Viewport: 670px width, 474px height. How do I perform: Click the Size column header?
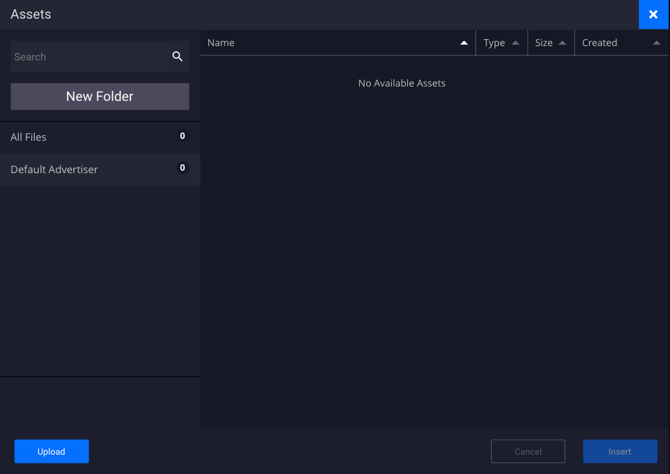tap(551, 43)
